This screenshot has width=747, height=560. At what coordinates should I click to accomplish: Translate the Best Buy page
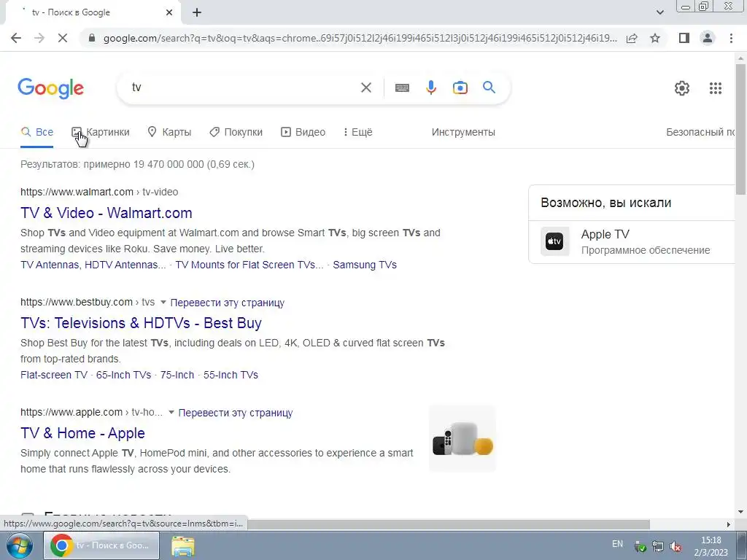point(228,303)
